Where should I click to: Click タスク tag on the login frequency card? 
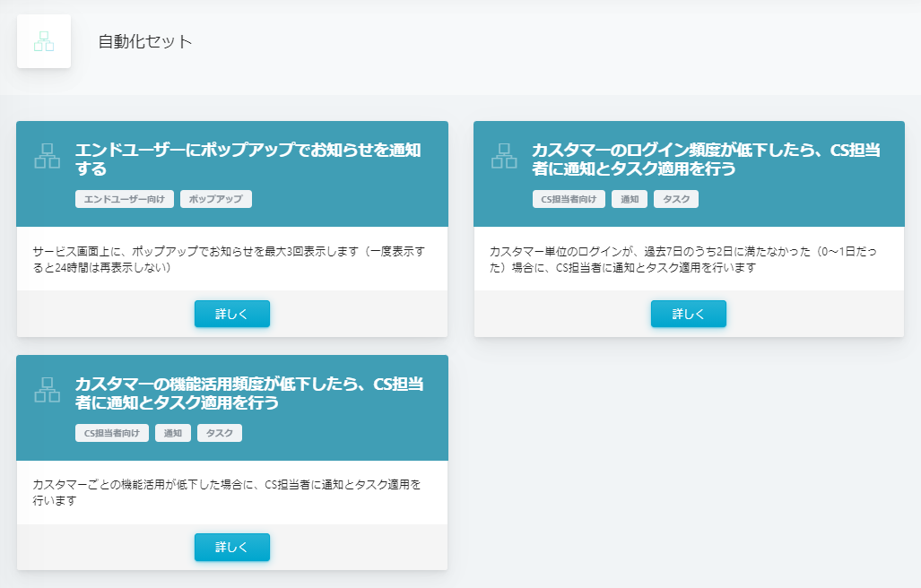click(676, 199)
